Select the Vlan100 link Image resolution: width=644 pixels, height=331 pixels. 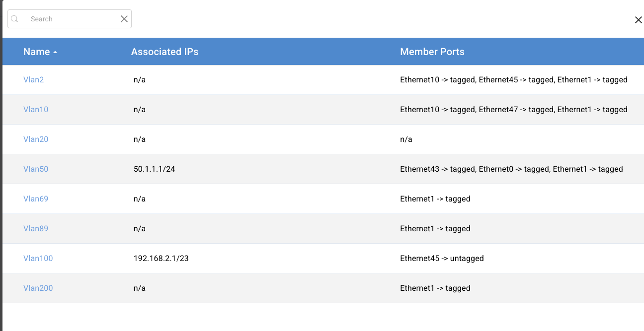click(x=38, y=258)
